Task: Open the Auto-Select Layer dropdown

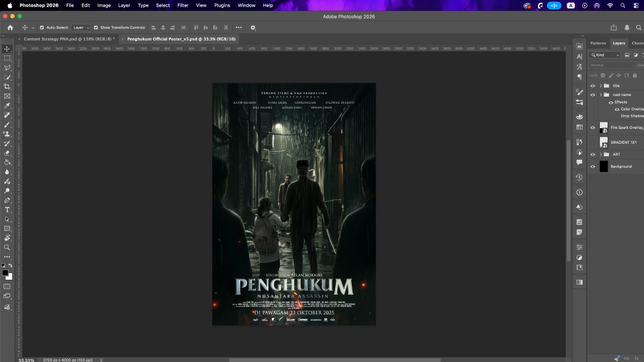Action: 81,27
